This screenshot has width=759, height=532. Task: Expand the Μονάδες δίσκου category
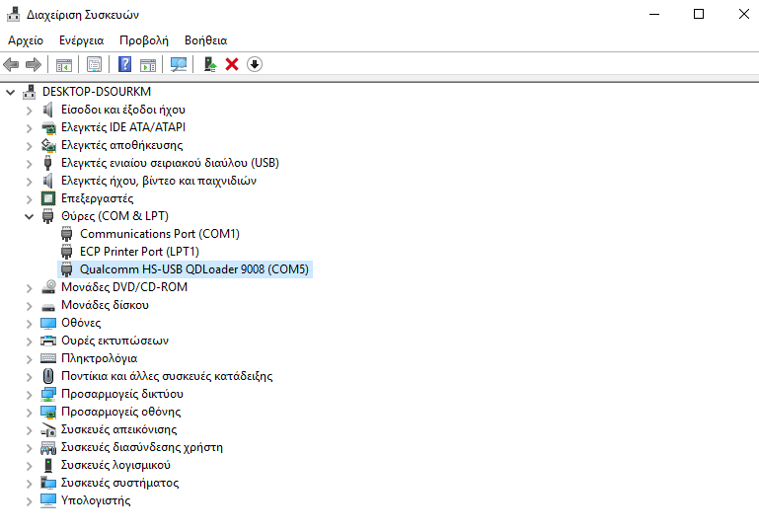tap(29, 305)
